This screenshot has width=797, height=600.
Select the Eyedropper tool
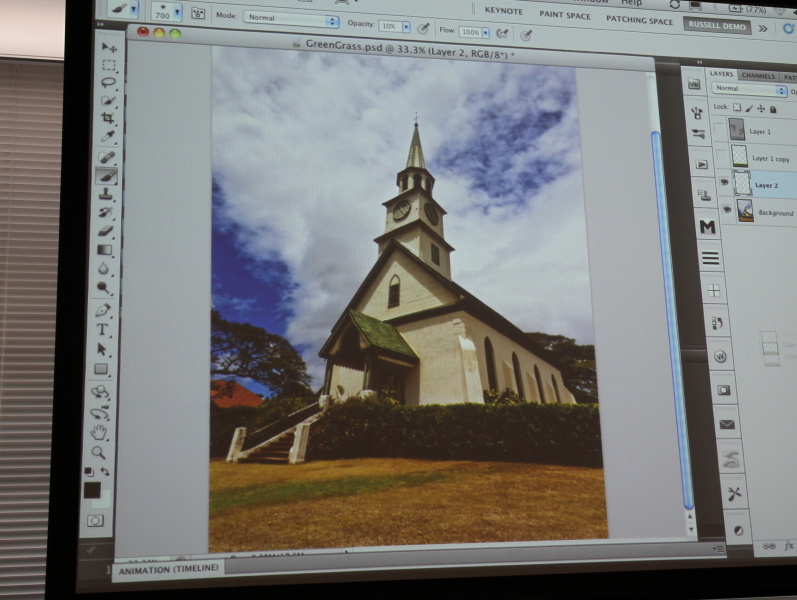coord(107,136)
